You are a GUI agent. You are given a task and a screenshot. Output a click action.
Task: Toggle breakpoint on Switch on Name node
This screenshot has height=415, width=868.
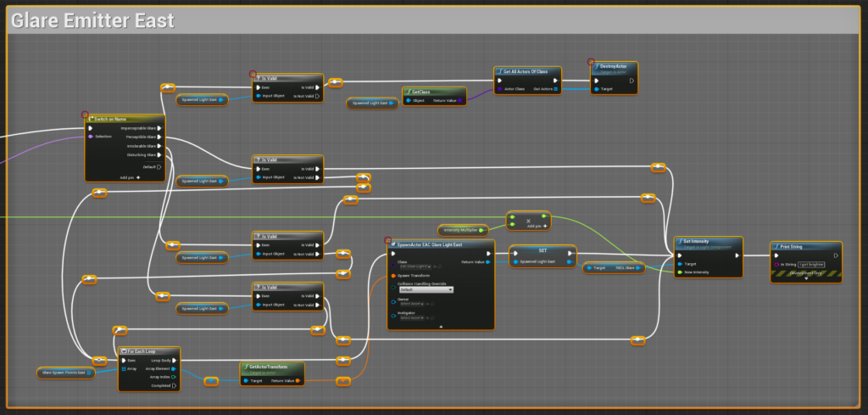coord(86,115)
